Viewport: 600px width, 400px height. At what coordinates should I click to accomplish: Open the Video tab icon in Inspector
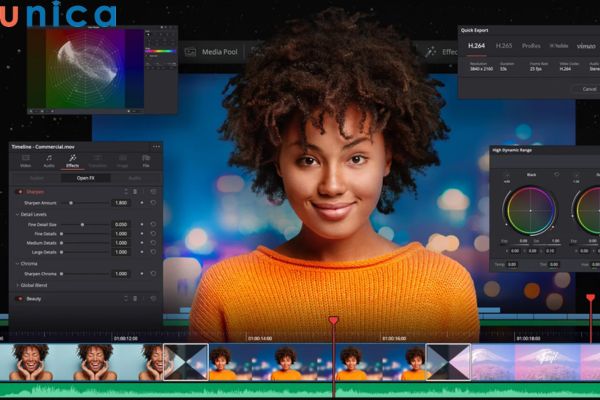[x=26, y=158]
